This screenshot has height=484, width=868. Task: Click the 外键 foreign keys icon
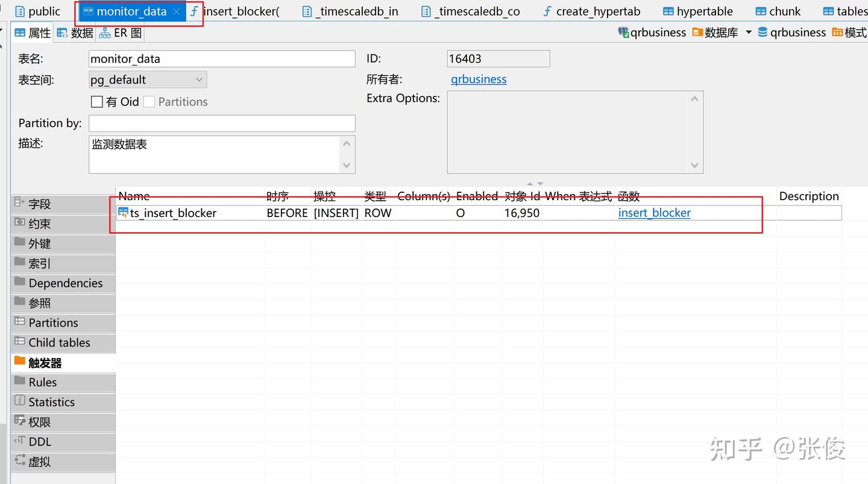tap(20, 244)
